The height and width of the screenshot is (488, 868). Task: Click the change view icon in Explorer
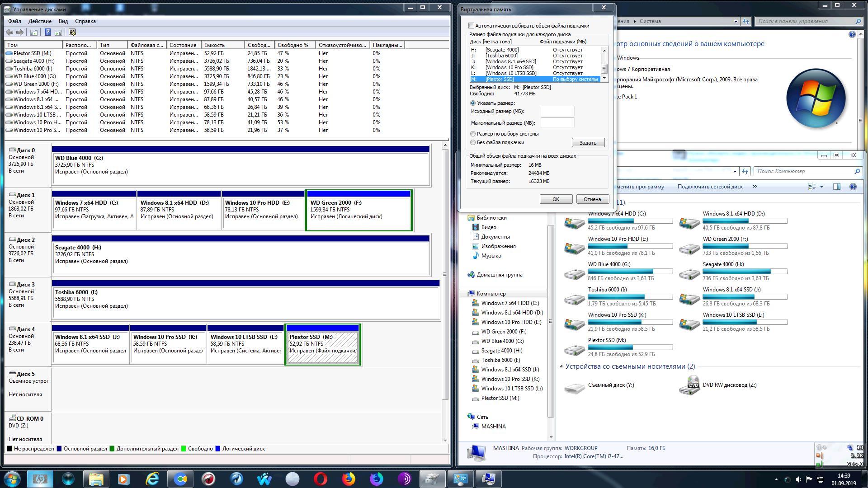812,187
